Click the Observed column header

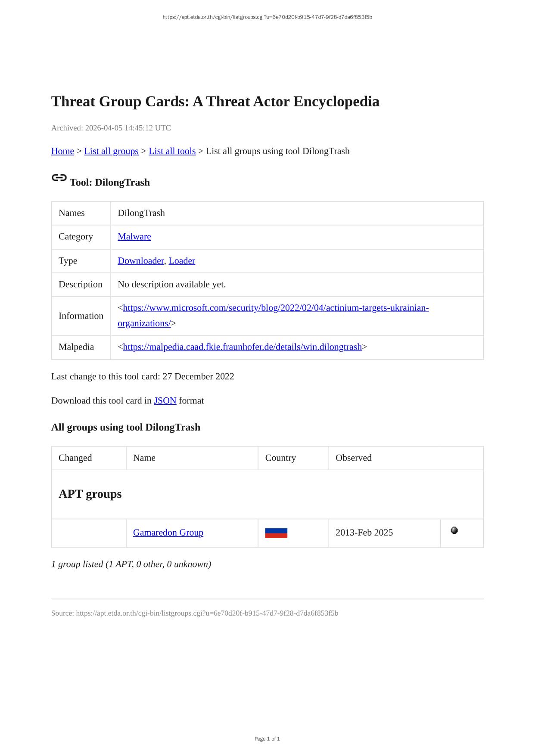pos(353,458)
